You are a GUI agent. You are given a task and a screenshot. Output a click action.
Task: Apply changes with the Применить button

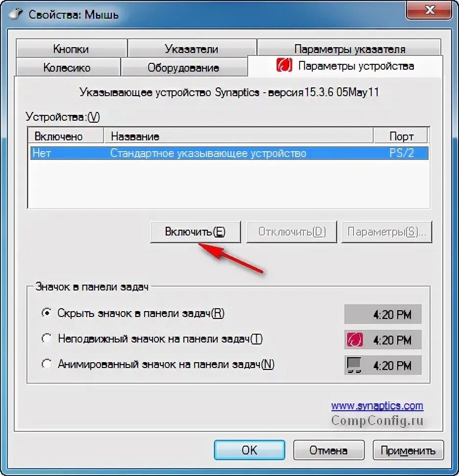tap(408, 450)
